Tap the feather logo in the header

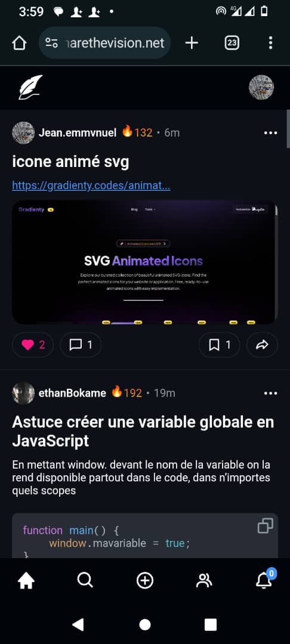click(30, 87)
